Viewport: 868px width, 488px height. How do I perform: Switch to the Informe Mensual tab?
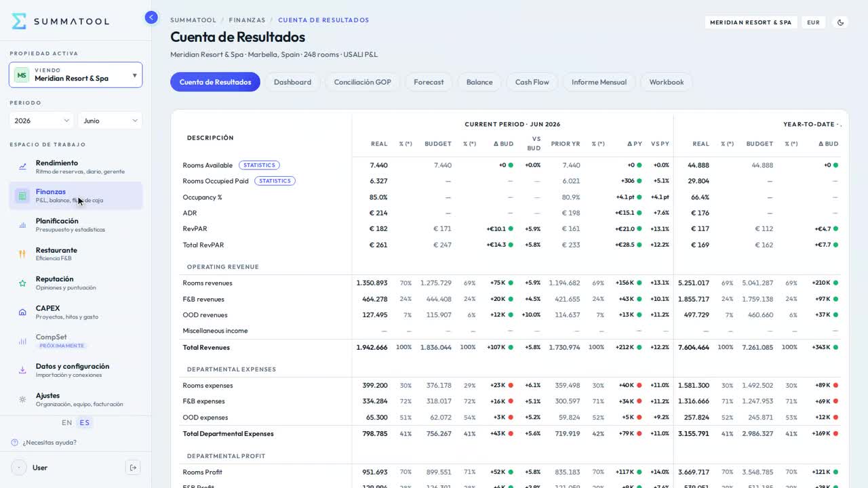tap(599, 82)
